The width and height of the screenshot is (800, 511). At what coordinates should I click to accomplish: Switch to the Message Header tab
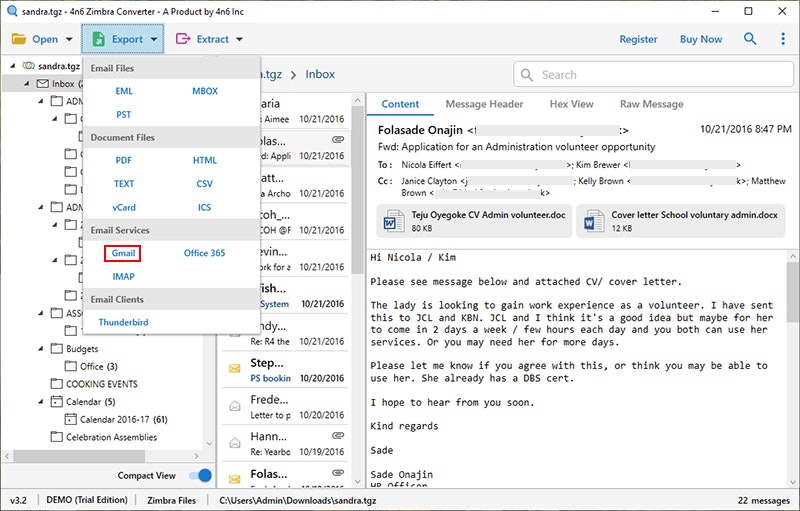click(x=484, y=104)
